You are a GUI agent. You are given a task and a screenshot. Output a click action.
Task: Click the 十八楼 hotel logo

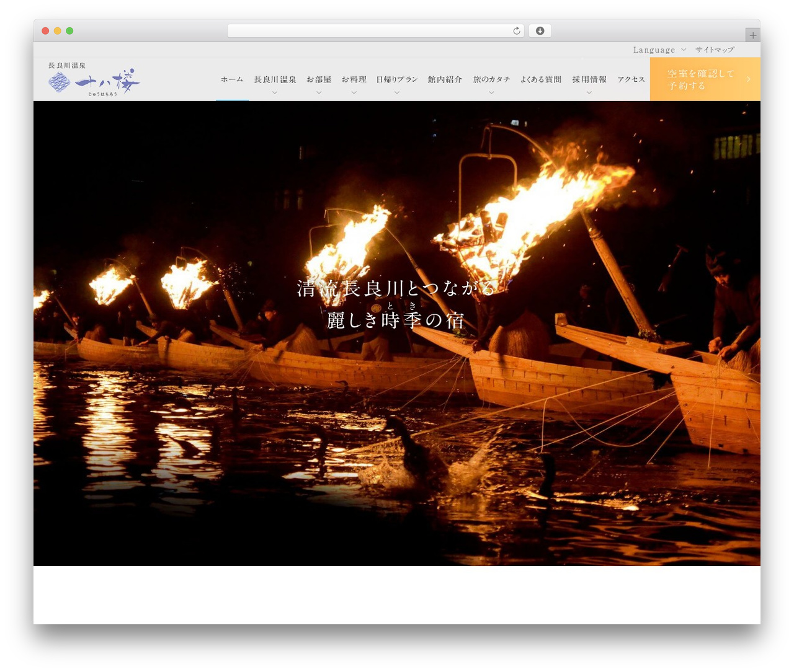[94, 79]
